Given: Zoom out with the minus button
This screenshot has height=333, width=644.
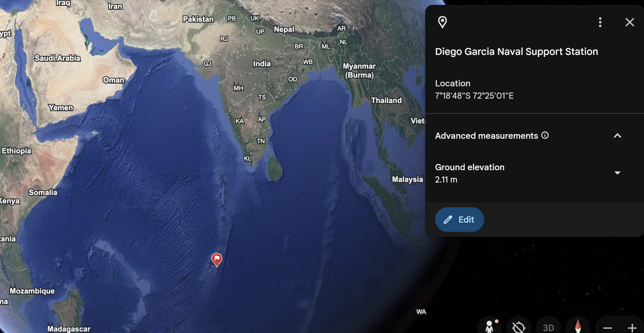Looking at the screenshot, I should click(x=607, y=328).
